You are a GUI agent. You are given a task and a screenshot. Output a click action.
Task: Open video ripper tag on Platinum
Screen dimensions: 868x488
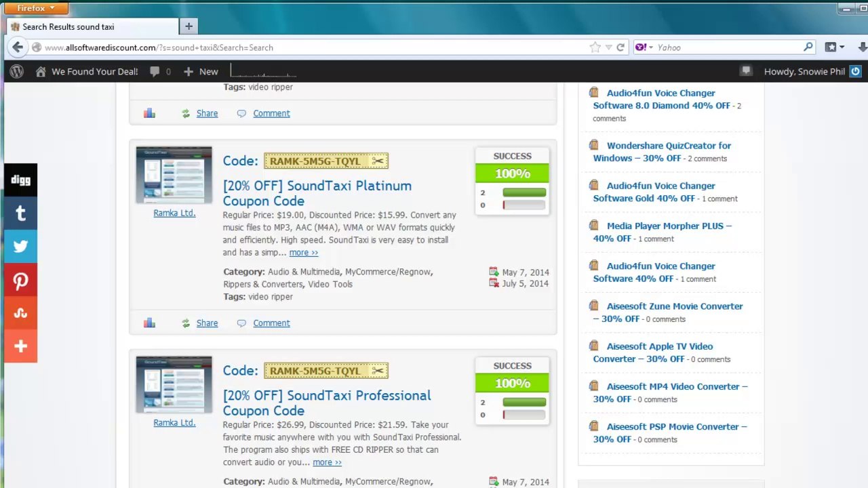(271, 297)
